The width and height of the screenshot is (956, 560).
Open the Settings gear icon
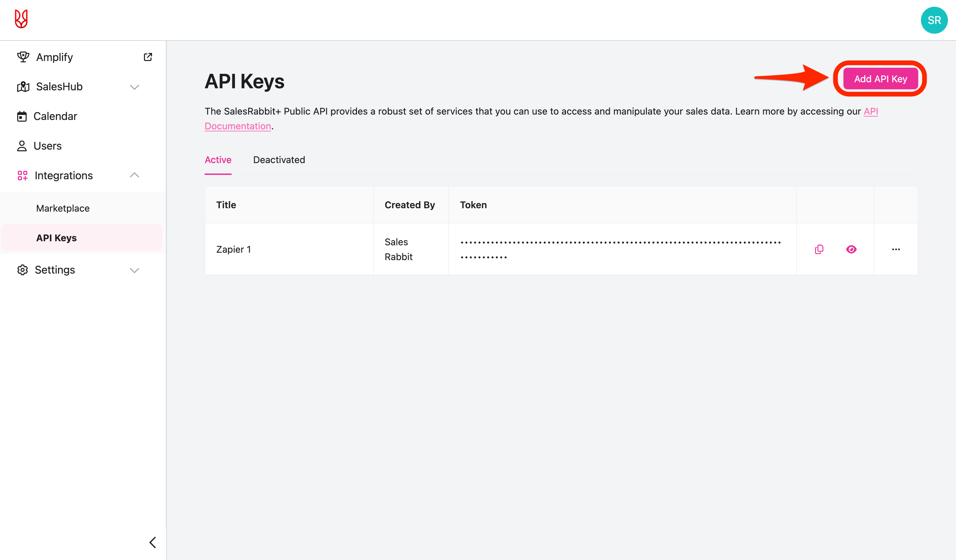22,270
